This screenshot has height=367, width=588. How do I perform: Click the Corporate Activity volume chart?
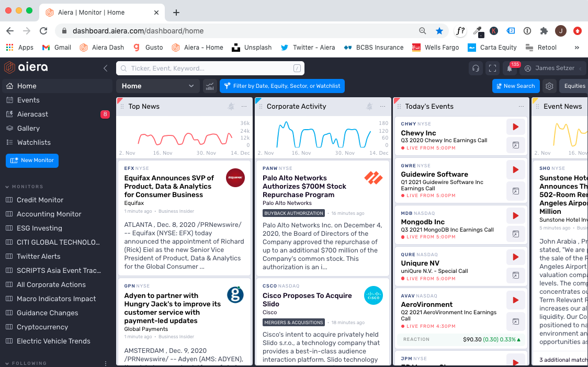323,137
